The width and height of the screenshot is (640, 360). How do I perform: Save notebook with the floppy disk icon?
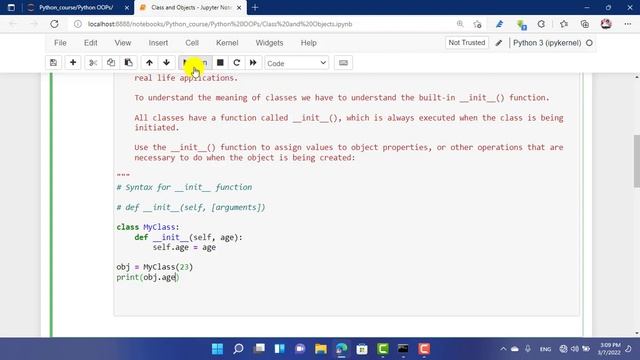[x=53, y=63]
